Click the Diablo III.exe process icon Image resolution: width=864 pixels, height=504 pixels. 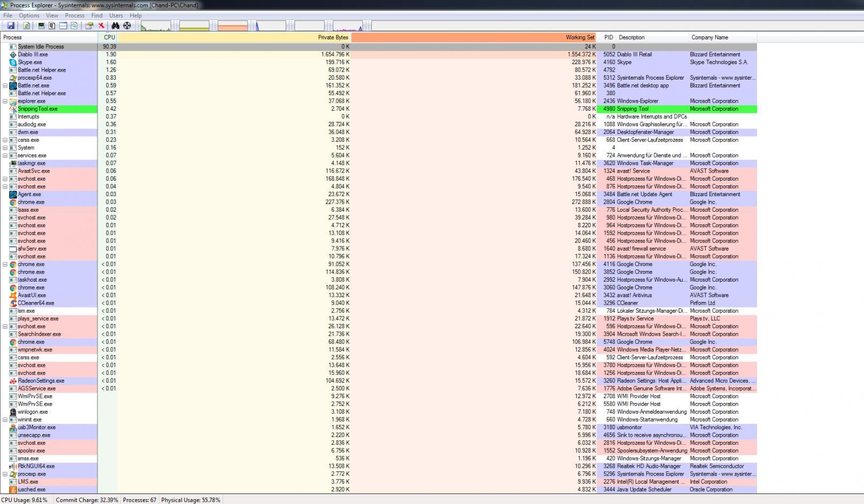click(x=13, y=55)
